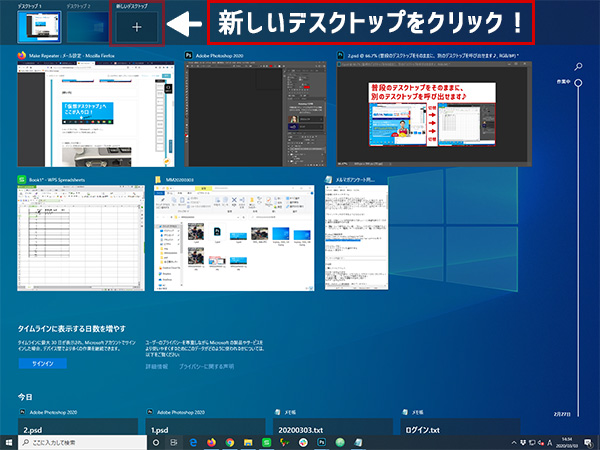Click the IME input mode A indicator
This screenshot has height=450, width=600.
pyautogui.click(x=550, y=443)
